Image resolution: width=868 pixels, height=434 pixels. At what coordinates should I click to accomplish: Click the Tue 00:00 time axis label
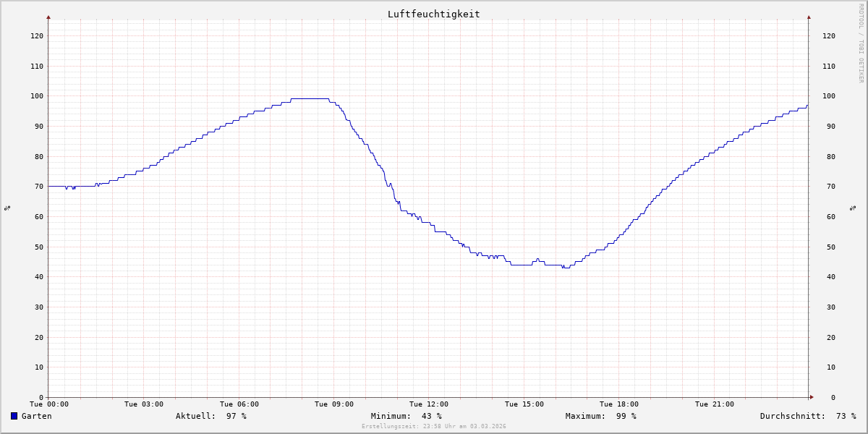coord(49,404)
